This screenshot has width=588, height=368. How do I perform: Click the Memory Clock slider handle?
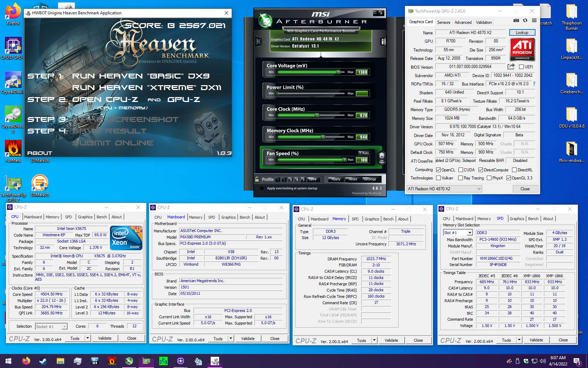(x=323, y=137)
